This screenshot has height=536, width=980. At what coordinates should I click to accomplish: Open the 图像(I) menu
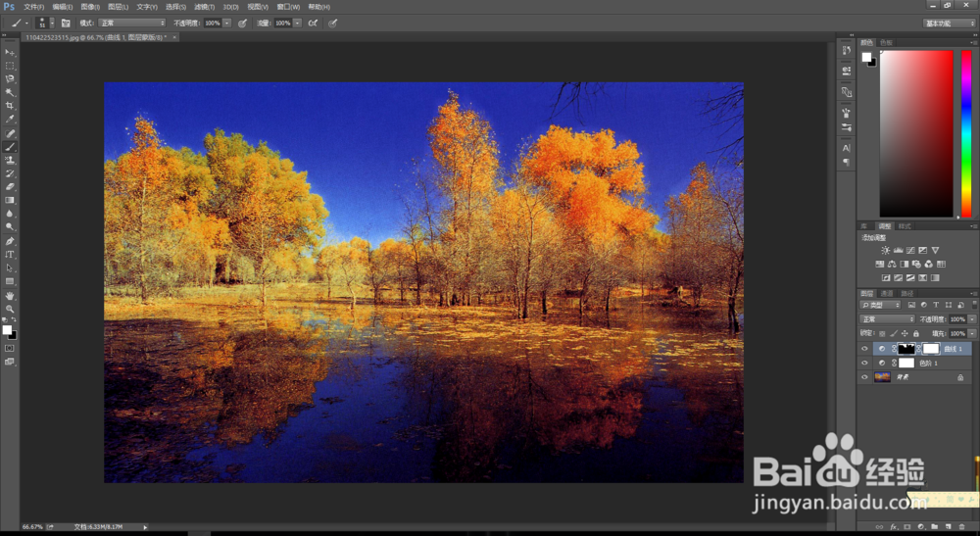pos(90,7)
